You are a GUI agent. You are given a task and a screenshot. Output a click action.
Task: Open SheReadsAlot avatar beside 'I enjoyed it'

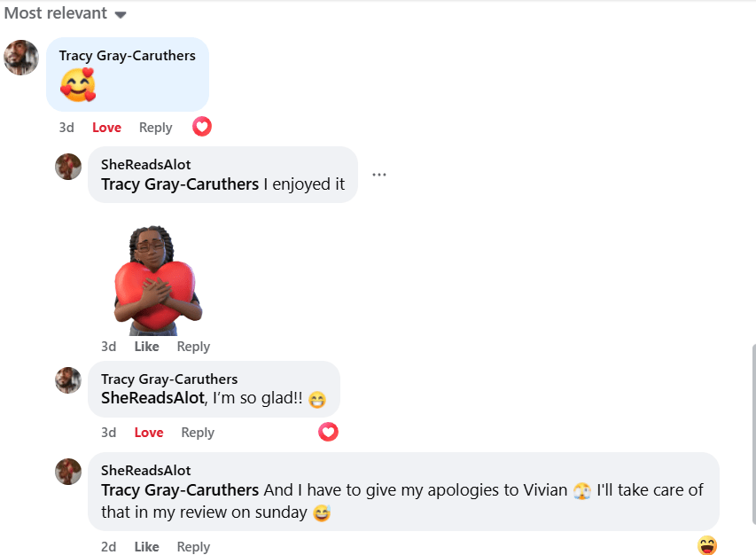coord(68,167)
